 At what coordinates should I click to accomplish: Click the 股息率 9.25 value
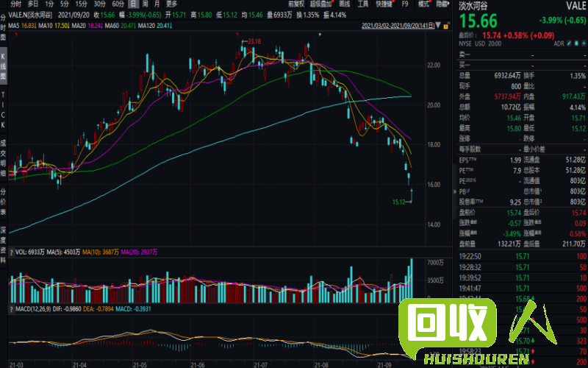coord(515,202)
